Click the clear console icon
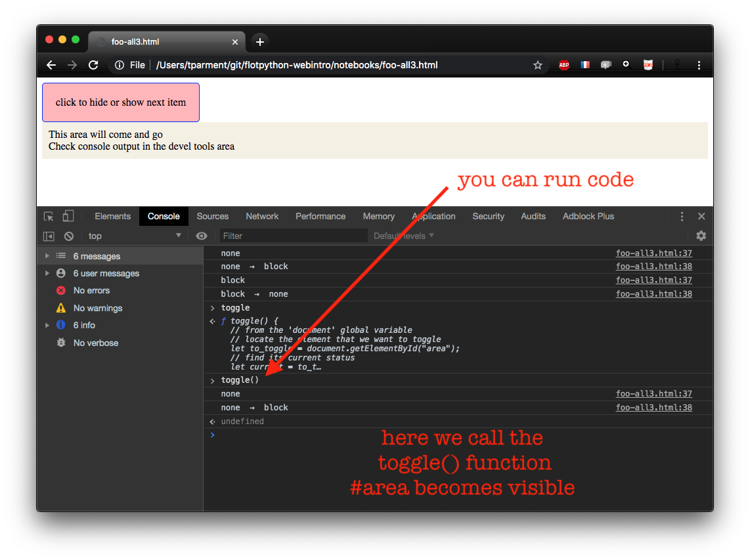Screen dimensions: 750x560 pos(69,236)
